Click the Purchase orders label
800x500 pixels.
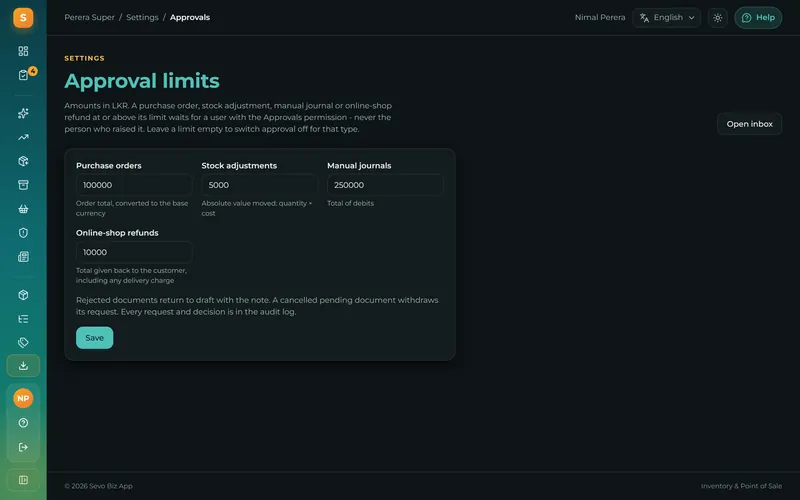point(109,166)
